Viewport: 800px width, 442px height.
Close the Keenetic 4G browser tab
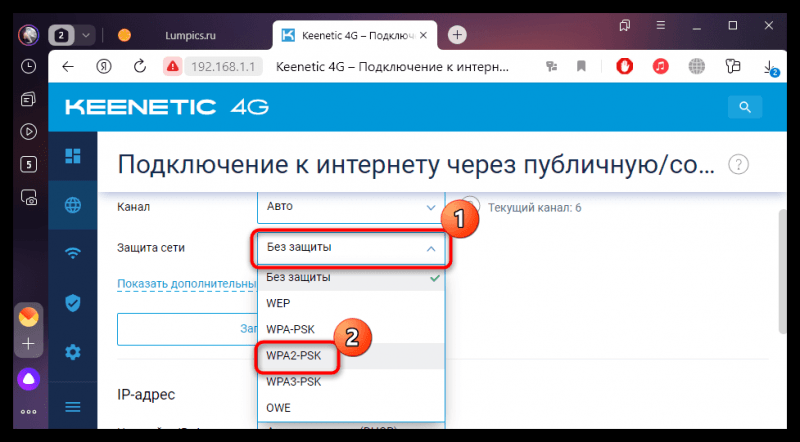pyautogui.click(x=423, y=36)
